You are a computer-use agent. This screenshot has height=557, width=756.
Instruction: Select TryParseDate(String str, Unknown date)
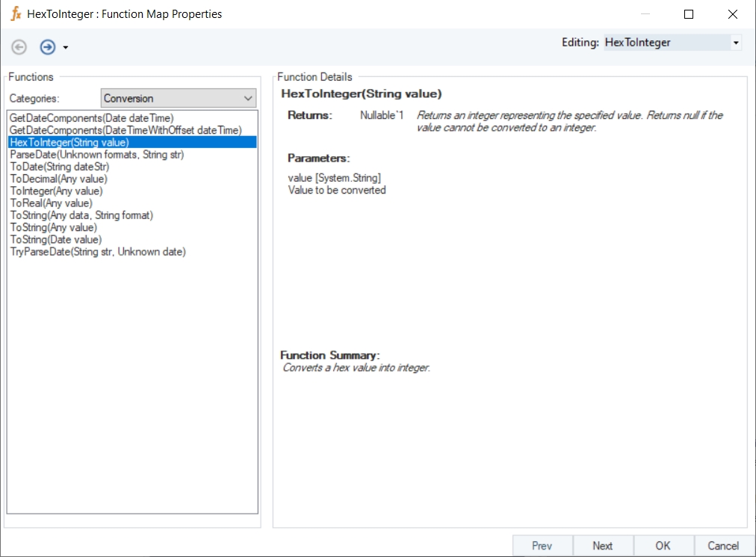(98, 252)
